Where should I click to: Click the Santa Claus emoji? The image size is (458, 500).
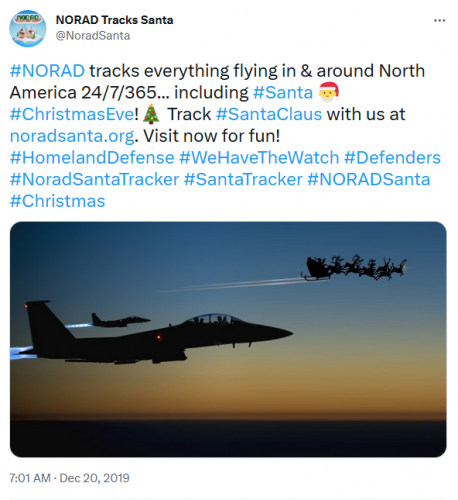328,92
